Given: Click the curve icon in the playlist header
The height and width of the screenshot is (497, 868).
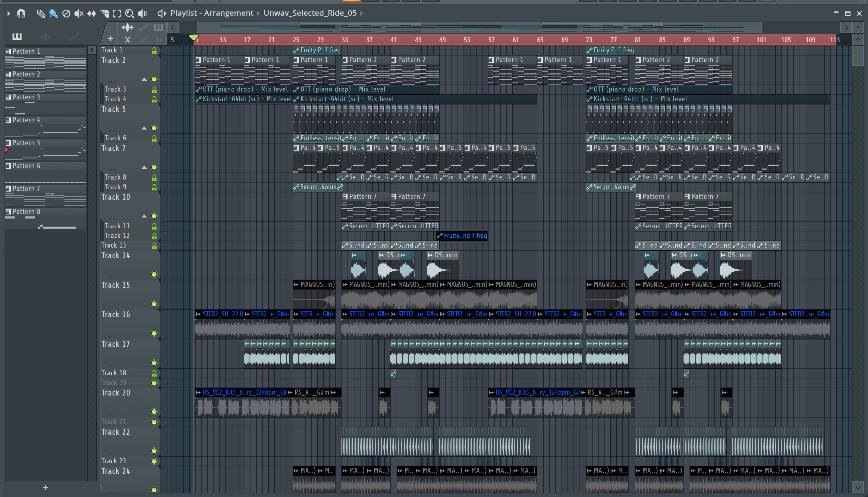Looking at the screenshot, I should tap(144, 39).
